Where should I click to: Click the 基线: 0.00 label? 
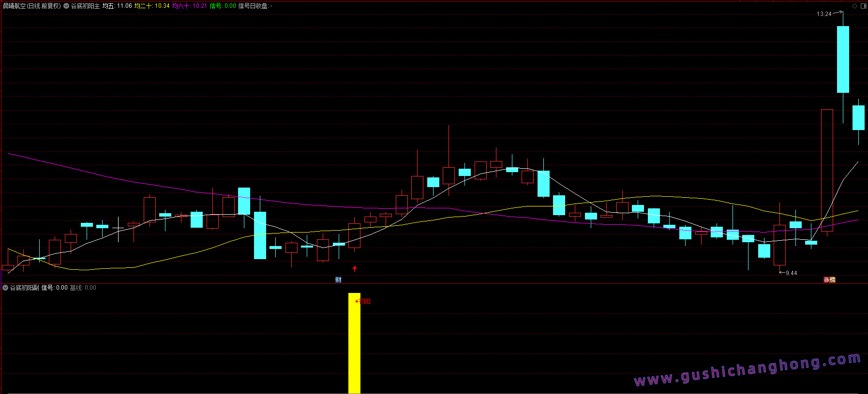click(x=83, y=288)
